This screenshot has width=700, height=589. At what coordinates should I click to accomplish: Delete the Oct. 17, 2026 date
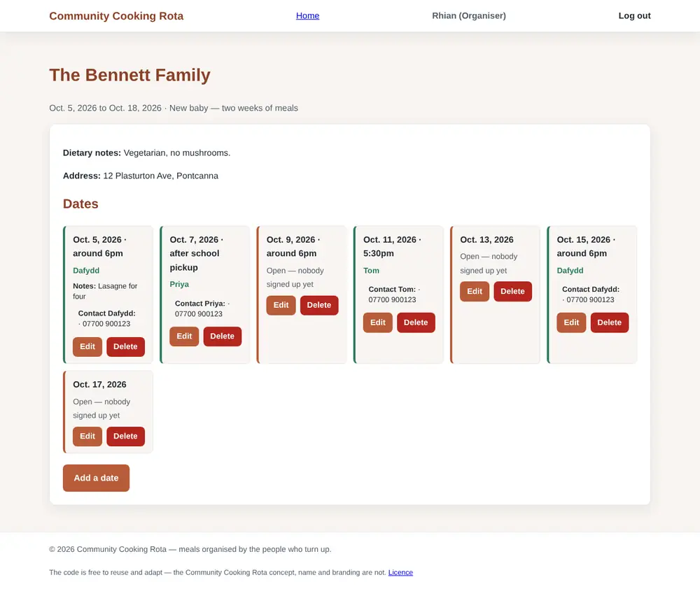click(x=125, y=437)
